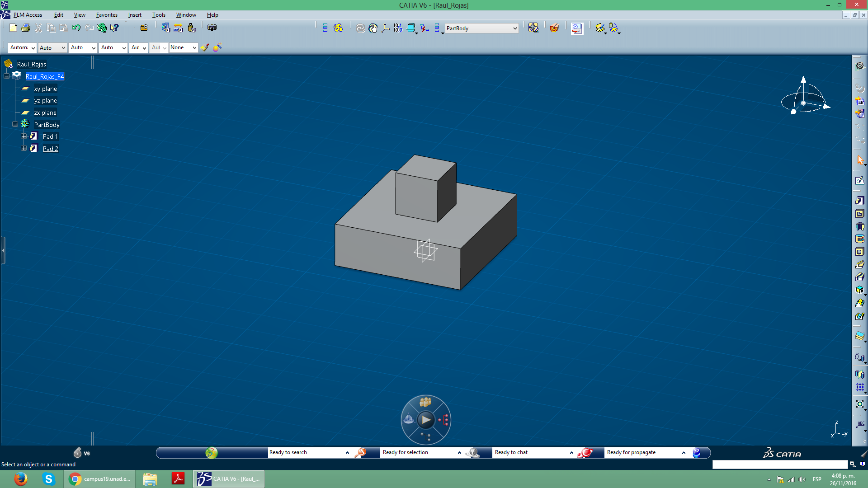This screenshot has height=488, width=868.
Task: Click the gear options icon at top right
Action: point(859,66)
